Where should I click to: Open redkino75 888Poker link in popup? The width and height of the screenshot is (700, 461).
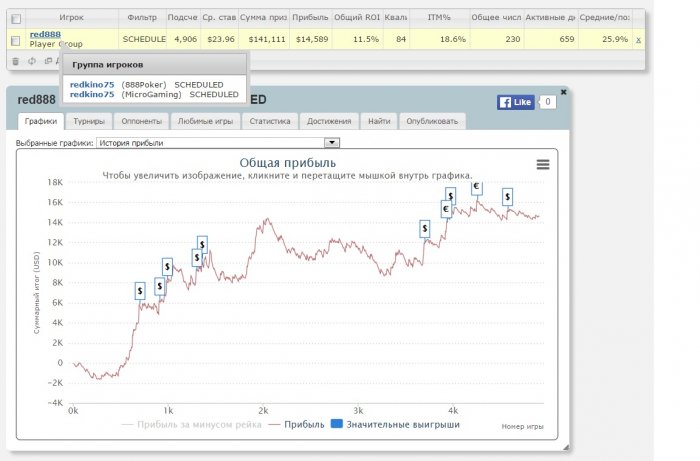tap(92, 85)
